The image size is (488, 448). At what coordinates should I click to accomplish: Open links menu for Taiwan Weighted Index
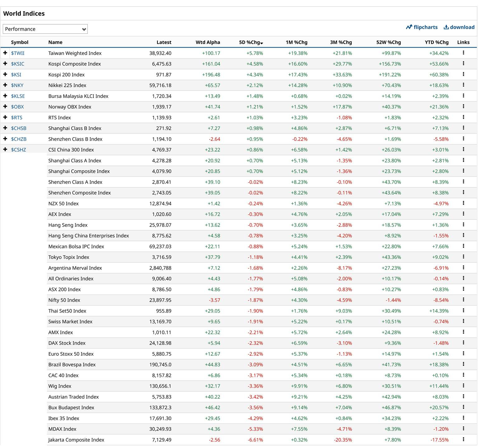(463, 53)
